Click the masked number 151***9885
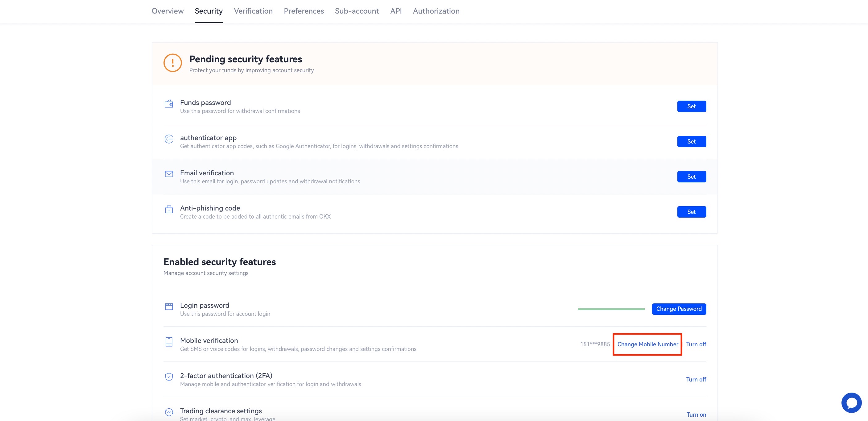 click(595, 344)
